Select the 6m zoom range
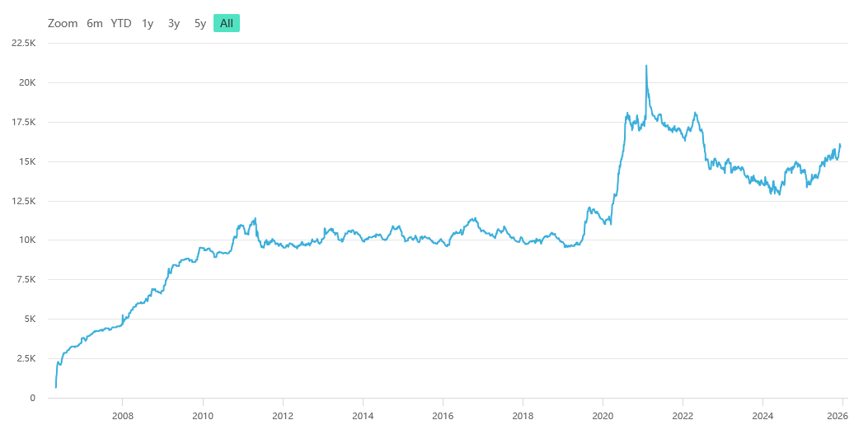This screenshot has width=868, height=434. [95, 23]
